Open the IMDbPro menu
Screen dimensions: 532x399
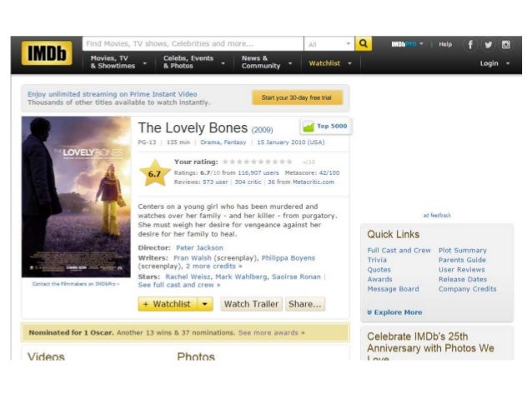click(407, 44)
